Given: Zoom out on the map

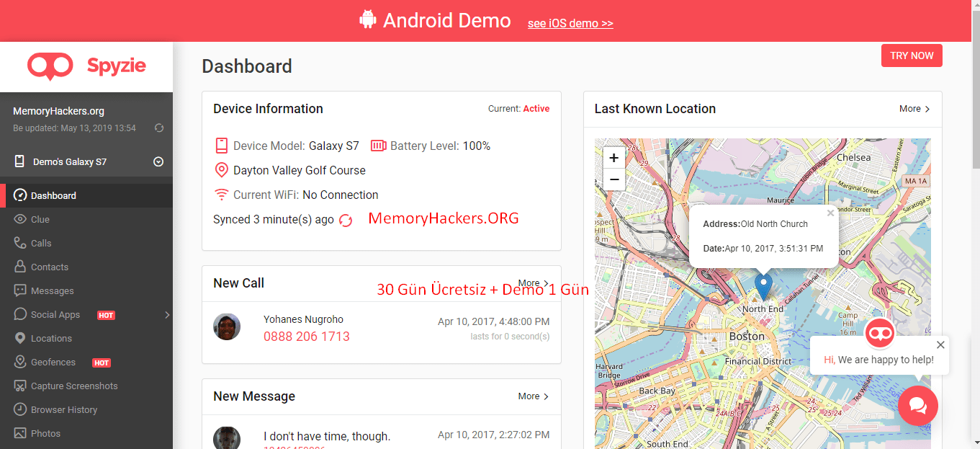Looking at the screenshot, I should [613, 179].
